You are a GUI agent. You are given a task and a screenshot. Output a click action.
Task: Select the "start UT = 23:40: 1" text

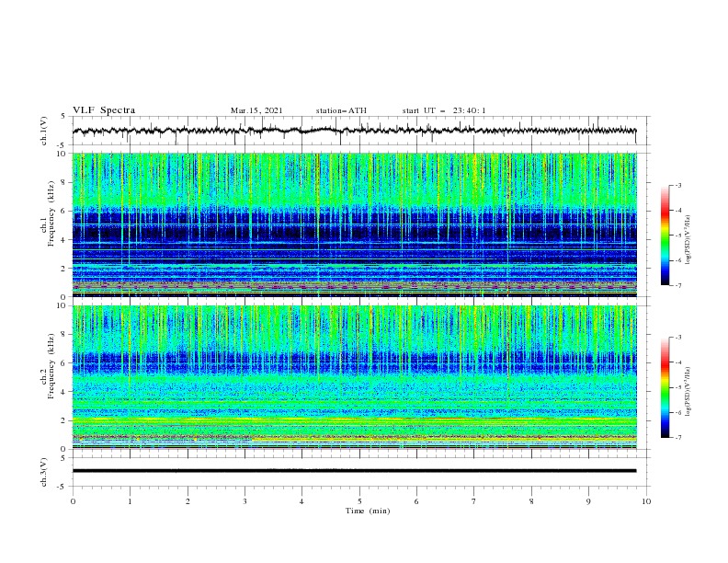tap(443, 110)
